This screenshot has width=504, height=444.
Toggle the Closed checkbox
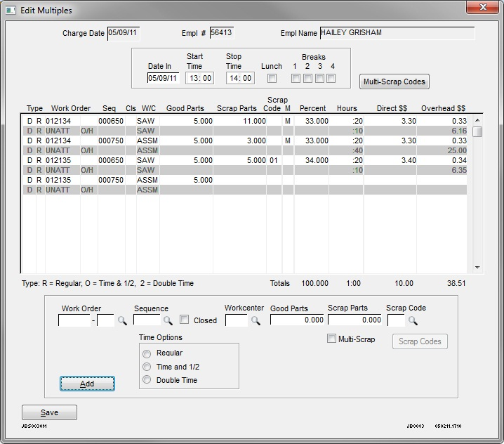(x=184, y=320)
